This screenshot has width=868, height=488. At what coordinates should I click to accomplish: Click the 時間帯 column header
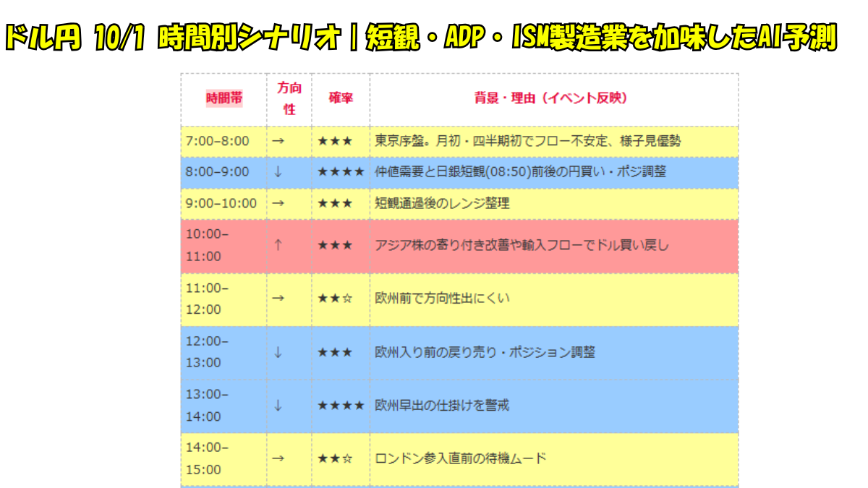coord(224,98)
